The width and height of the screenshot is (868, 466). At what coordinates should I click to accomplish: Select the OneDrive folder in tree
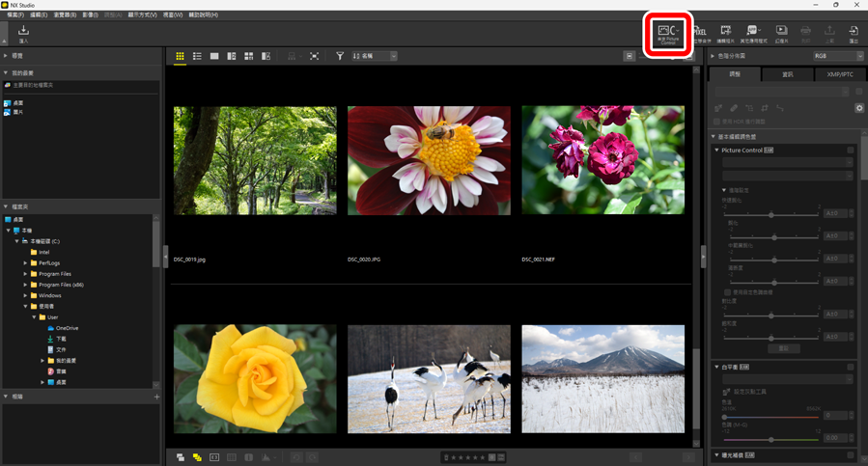tap(67, 328)
